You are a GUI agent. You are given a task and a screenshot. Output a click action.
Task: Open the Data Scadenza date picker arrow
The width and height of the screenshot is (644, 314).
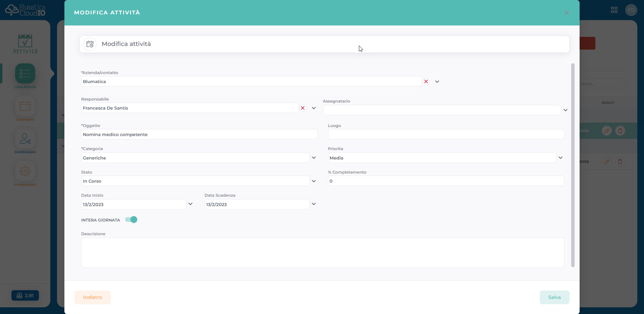pyautogui.click(x=314, y=204)
